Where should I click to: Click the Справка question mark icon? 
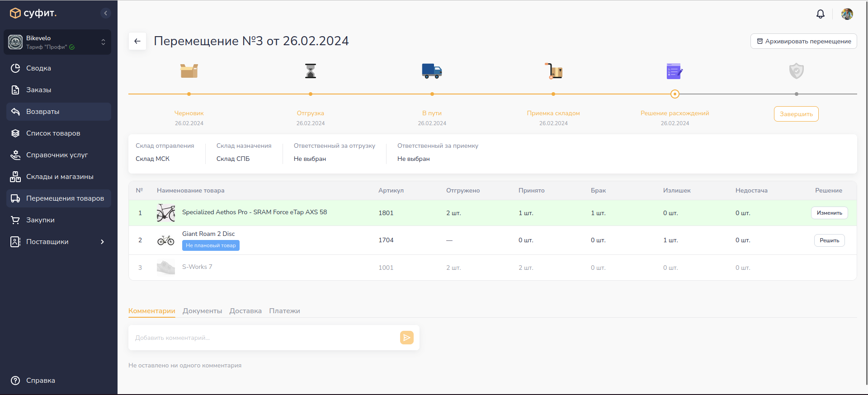pyautogui.click(x=15, y=381)
